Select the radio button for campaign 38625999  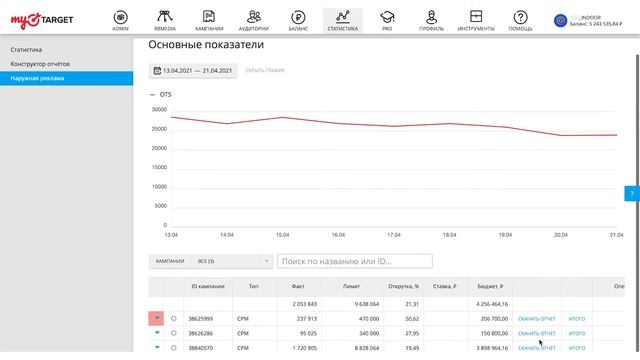point(174,318)
